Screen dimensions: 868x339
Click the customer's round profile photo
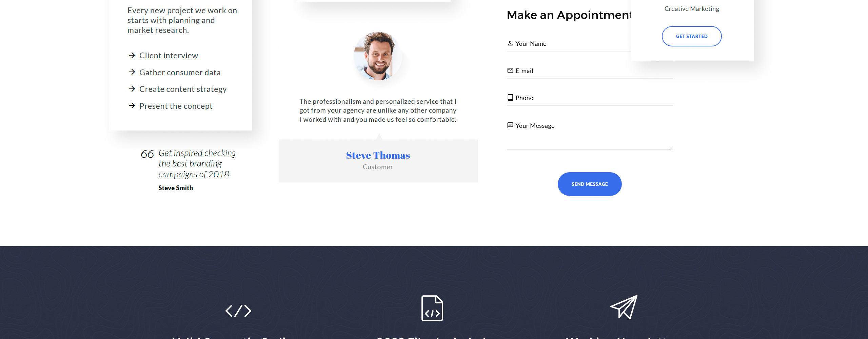tap(378, 56)
